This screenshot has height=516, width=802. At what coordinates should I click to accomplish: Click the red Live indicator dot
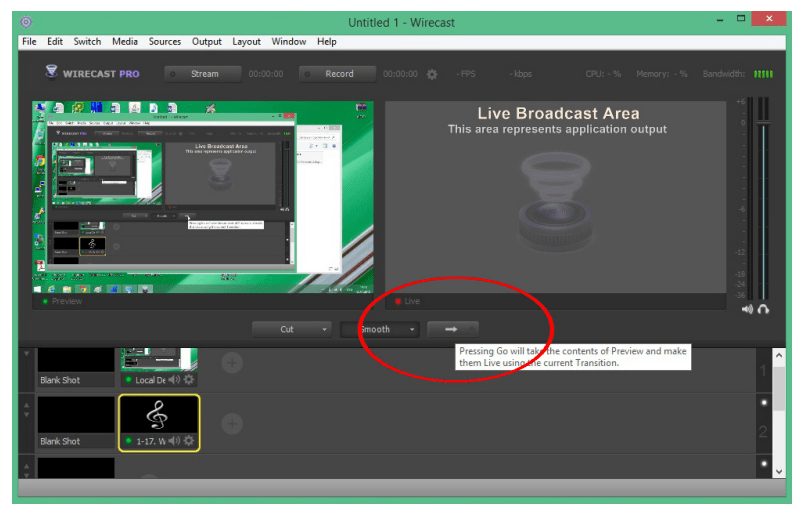point(397,301)
